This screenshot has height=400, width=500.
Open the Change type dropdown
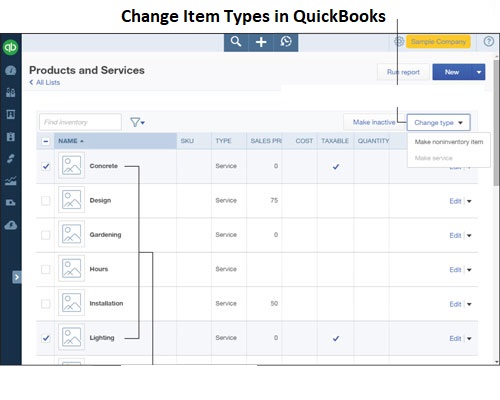tap(438, 122)
